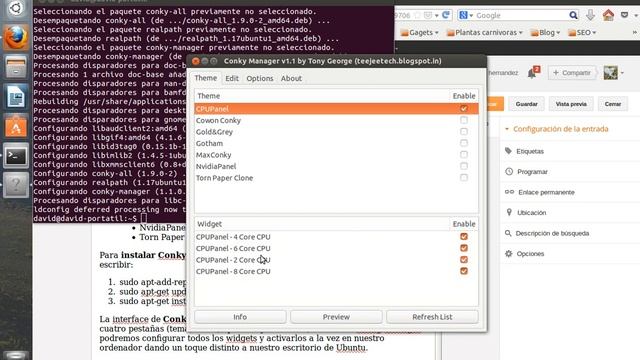The image size is (640, 360).
Task: Click the Guardar button in Blogger
Action: (526, 104)
